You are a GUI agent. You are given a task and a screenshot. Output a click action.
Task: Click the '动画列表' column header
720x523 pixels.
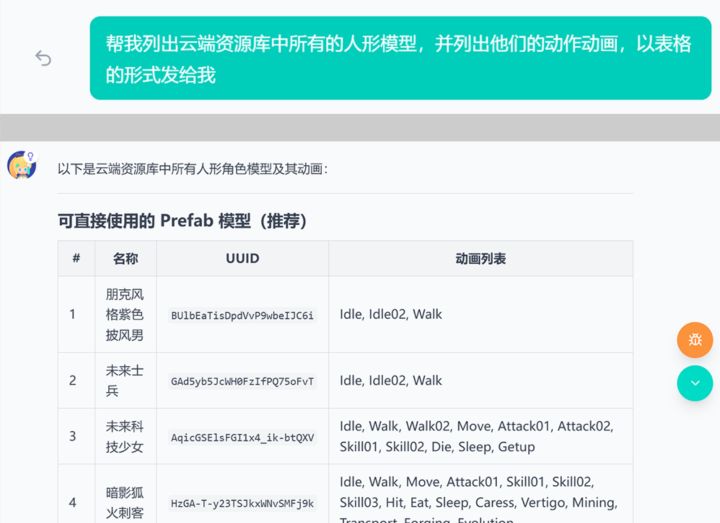(480, 259)
